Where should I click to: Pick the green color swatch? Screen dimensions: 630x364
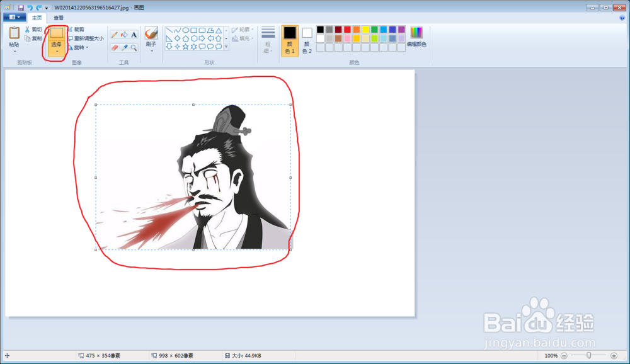click(374, 30)
